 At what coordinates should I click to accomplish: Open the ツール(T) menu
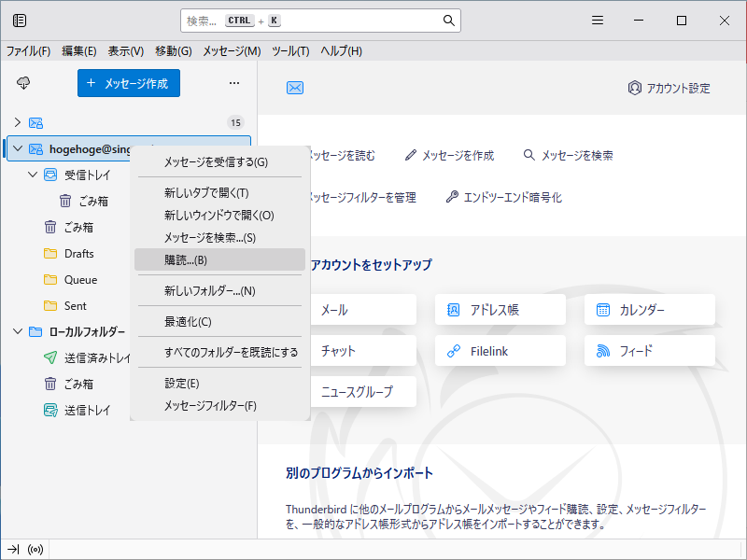point(290,51)
